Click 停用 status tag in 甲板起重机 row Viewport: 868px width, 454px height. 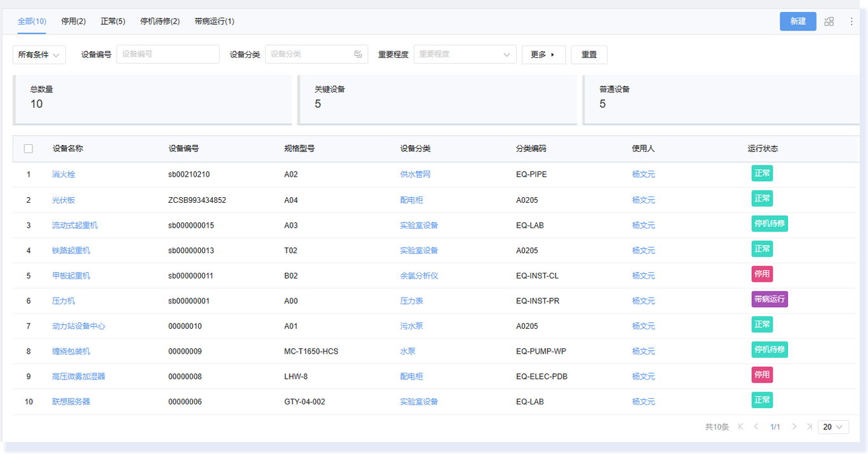pyautogui.click(x=762, y=274)
